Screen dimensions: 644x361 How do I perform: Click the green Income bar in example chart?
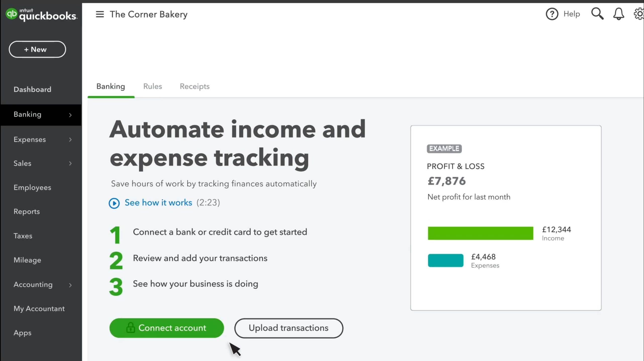point(480,233)
